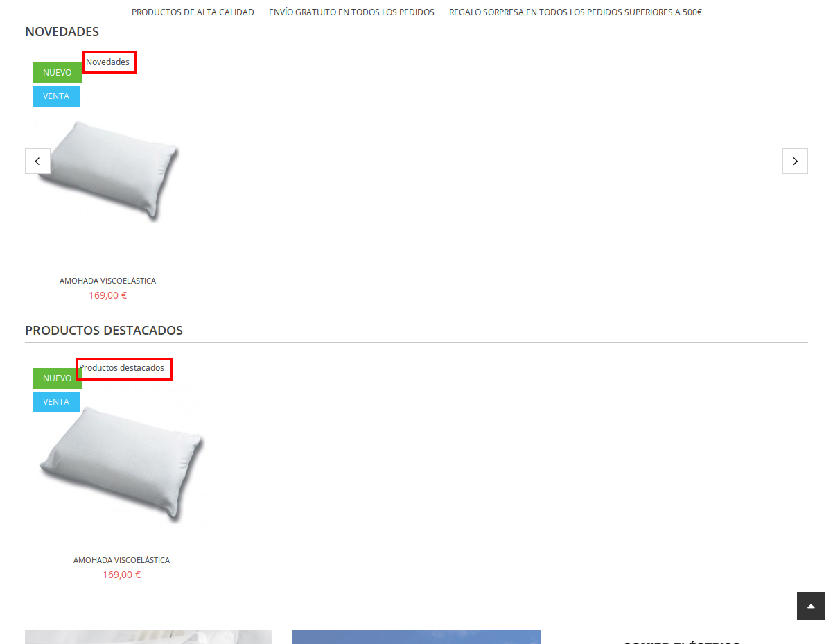The image size is (833, 644).
Task: Click the 169,00 € price in Novedades
Action: (x=107, y=295)
